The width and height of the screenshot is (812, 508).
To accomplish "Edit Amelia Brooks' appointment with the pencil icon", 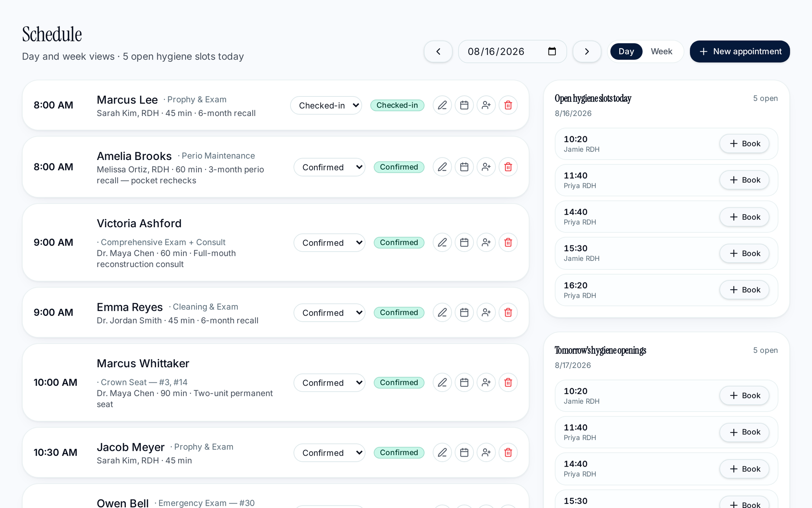I will (x=442, y=167).
